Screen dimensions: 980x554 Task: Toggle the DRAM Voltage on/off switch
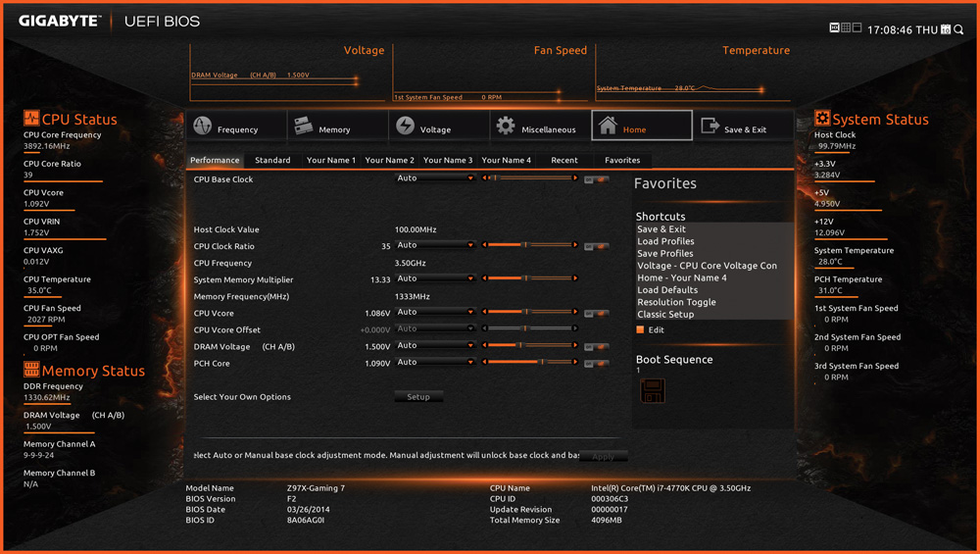click(x=596, y=347)
